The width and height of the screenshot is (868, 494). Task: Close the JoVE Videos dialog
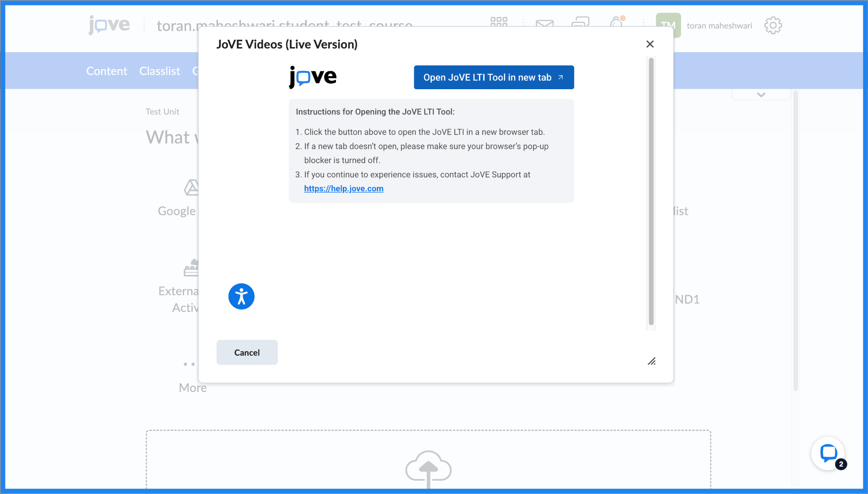(x=650, y=44)
